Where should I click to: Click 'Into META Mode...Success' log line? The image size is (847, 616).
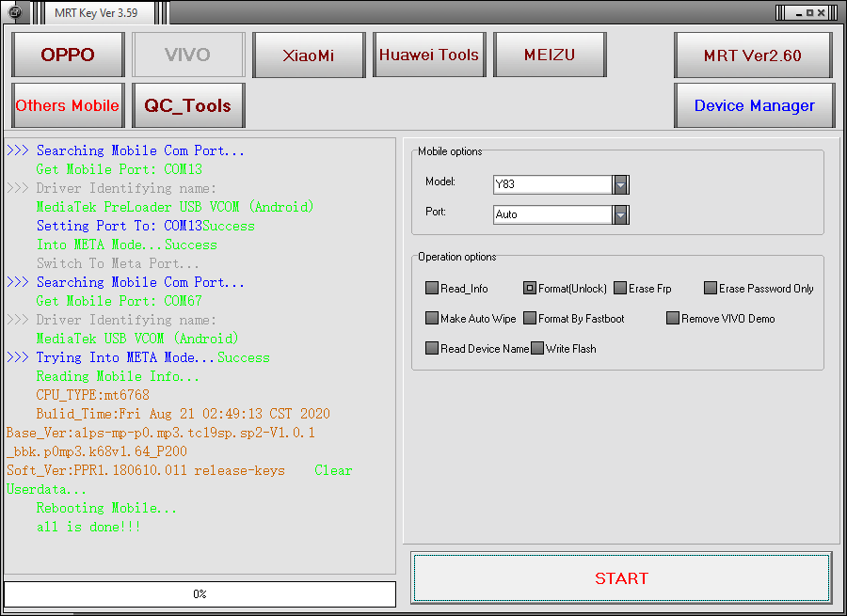click(126, 245)
